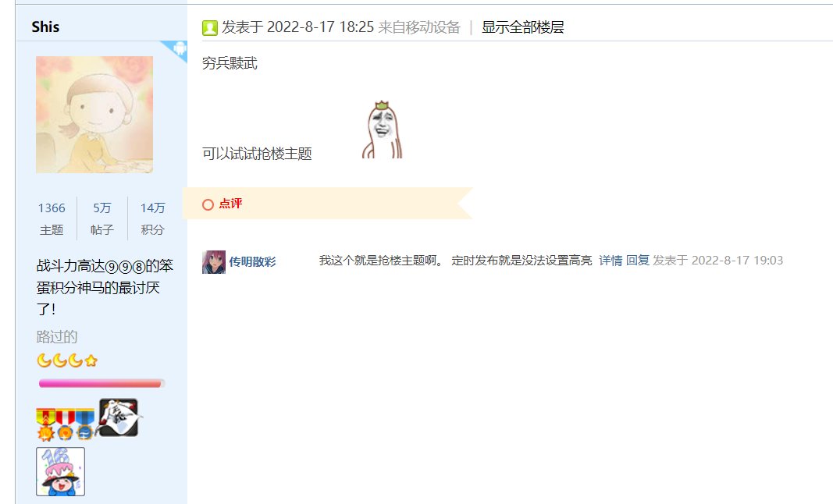Open the 传明散彩 commenter name link
This screenshot has width=833, height=504.
252,262
